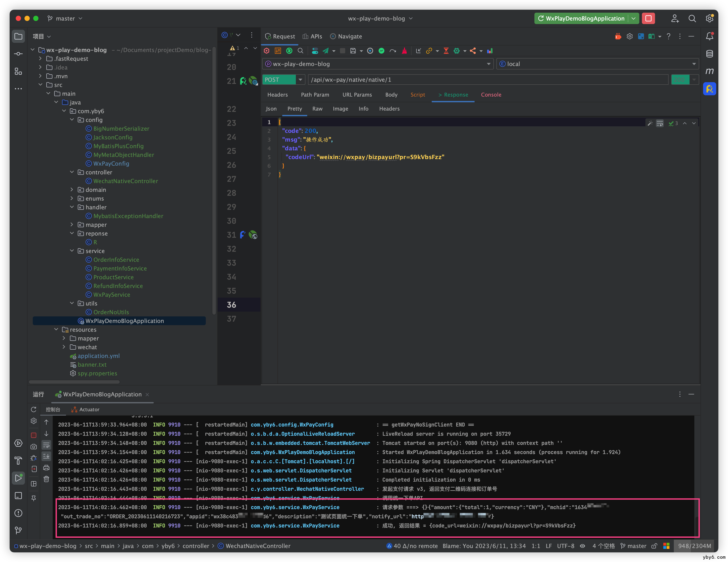The height and width of the screenshot is (562, 728).
Task: Open the APIs tab
Action: (312, 36)
